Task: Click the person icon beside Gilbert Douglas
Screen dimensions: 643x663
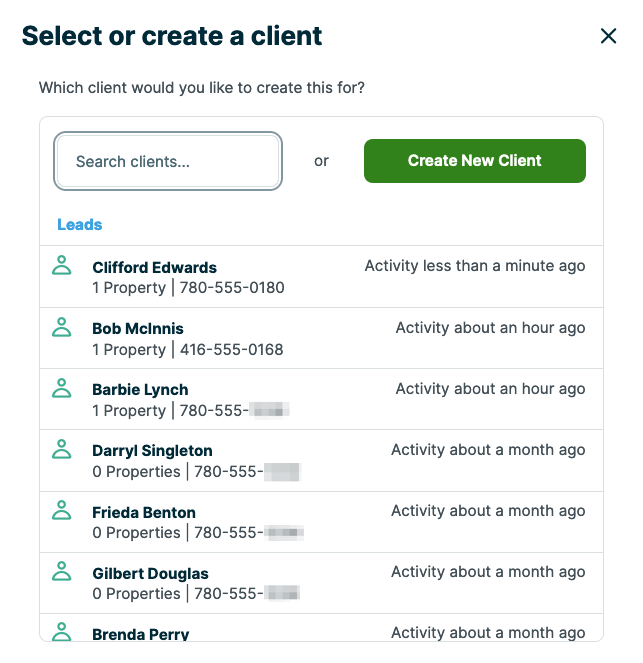Action: [x=62, y=570]
